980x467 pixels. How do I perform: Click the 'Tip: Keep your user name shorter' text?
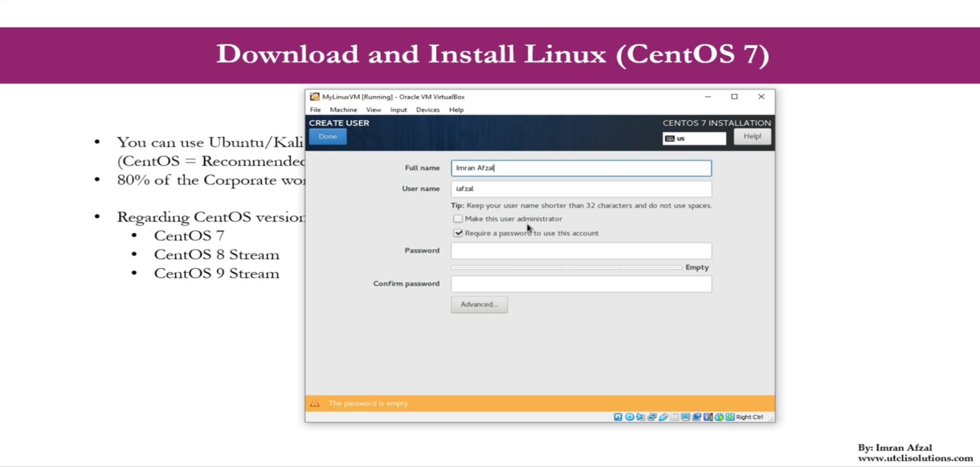[x=581, y=206]
